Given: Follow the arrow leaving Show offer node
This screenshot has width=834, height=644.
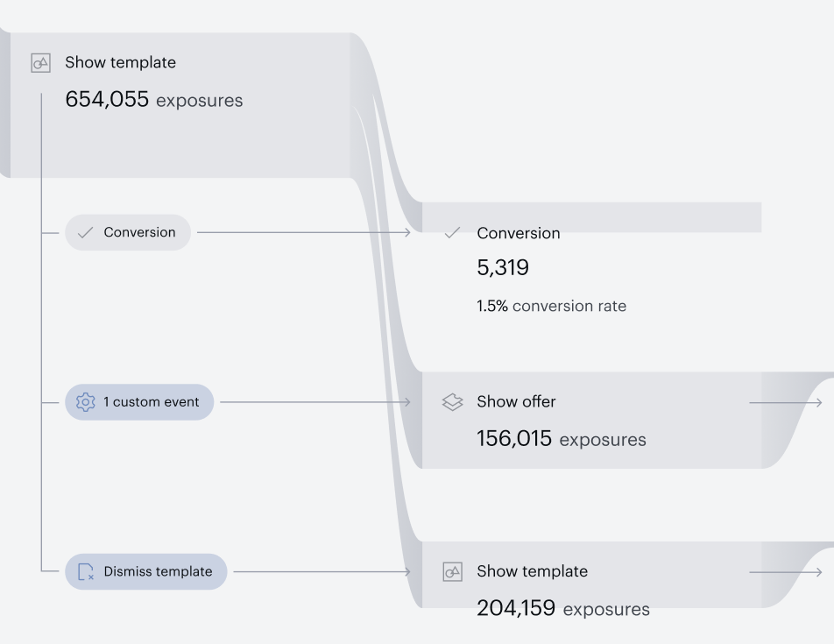Looking at the screenshot, I should pyautogui.click(x=786, y=402).
